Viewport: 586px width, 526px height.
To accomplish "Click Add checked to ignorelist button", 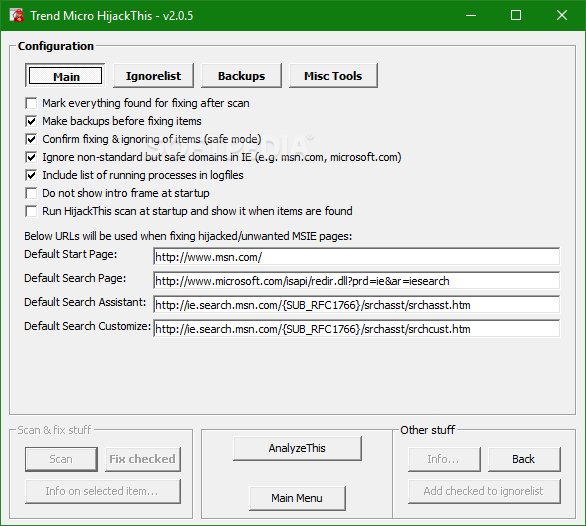I will [x=484, y=491].
